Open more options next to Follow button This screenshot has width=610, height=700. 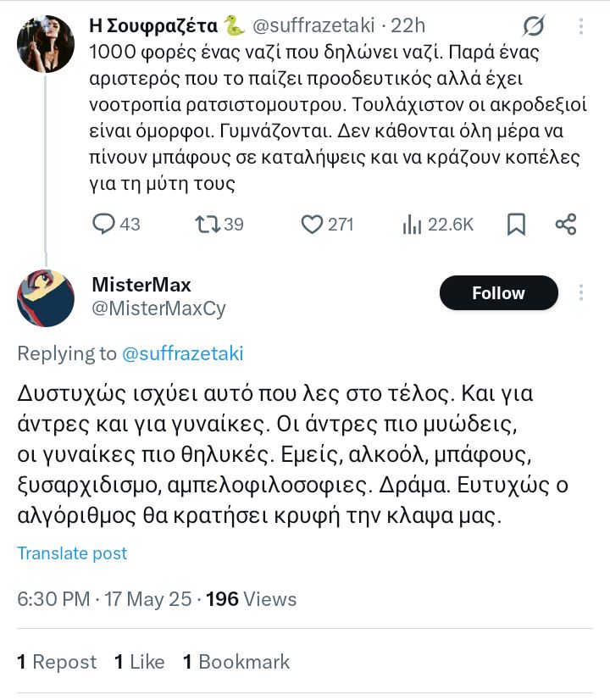pyautogui.click(x=581, y=292)
